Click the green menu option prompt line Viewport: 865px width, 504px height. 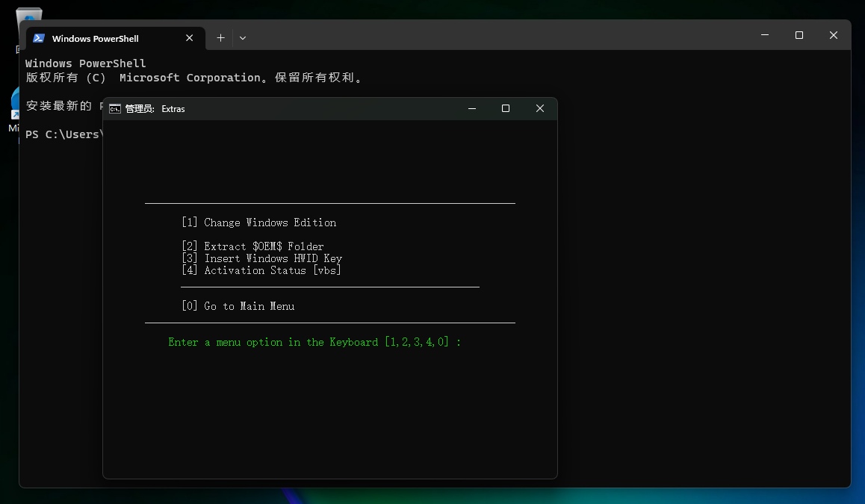(x=314, y=342)
